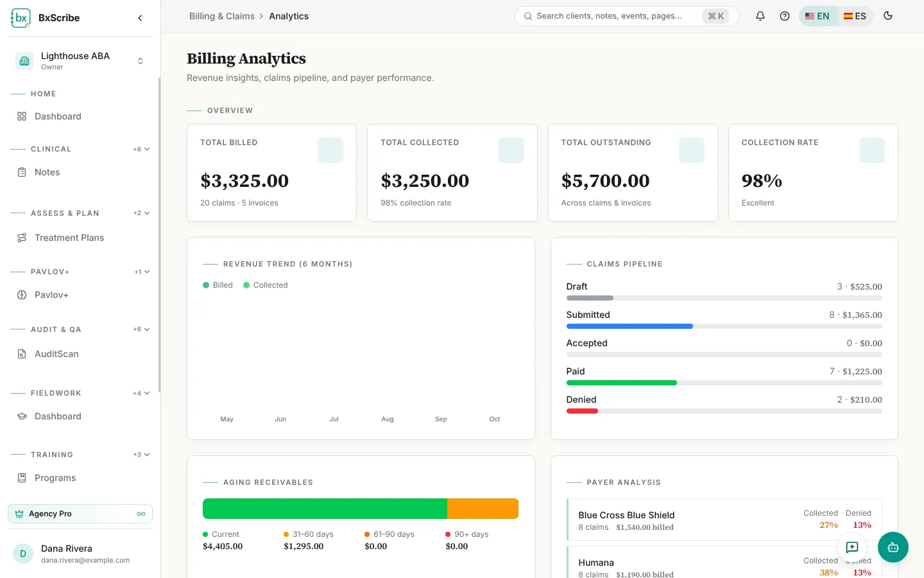Open Dana Rivera user profile
Viewport: 924px width, 578px height.
click(x=80, y=554)
